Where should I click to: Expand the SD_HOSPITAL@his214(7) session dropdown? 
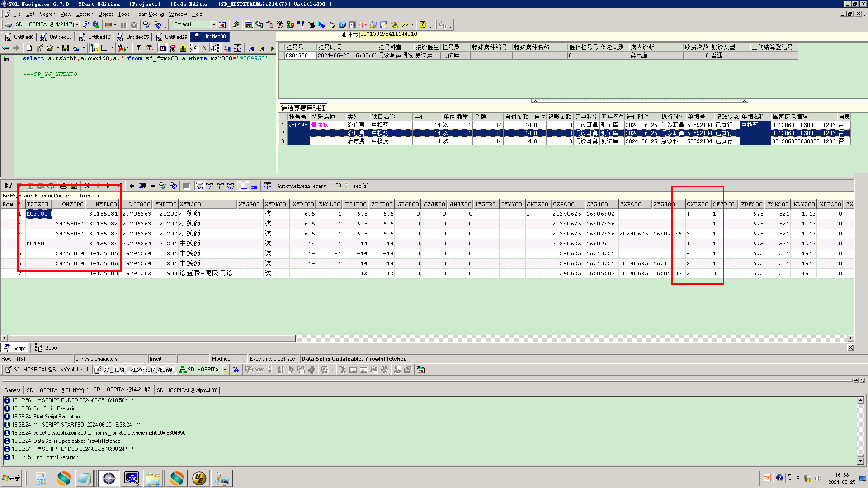(77, 25)
